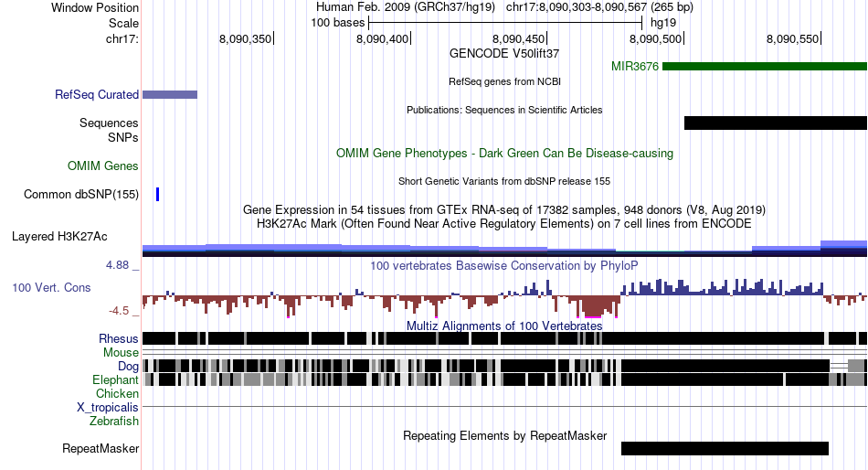
Task: Click the Common dbSNP(155) label
Action: (x=81, y=195)
